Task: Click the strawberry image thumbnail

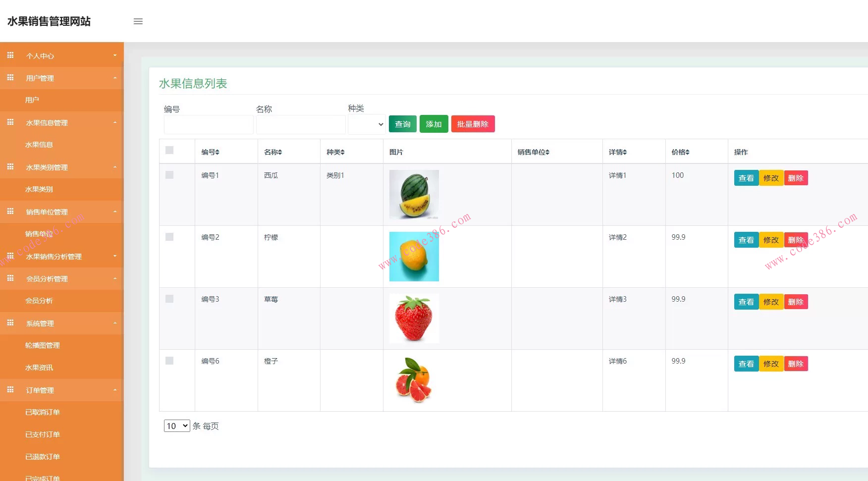Action: (414, 318)
